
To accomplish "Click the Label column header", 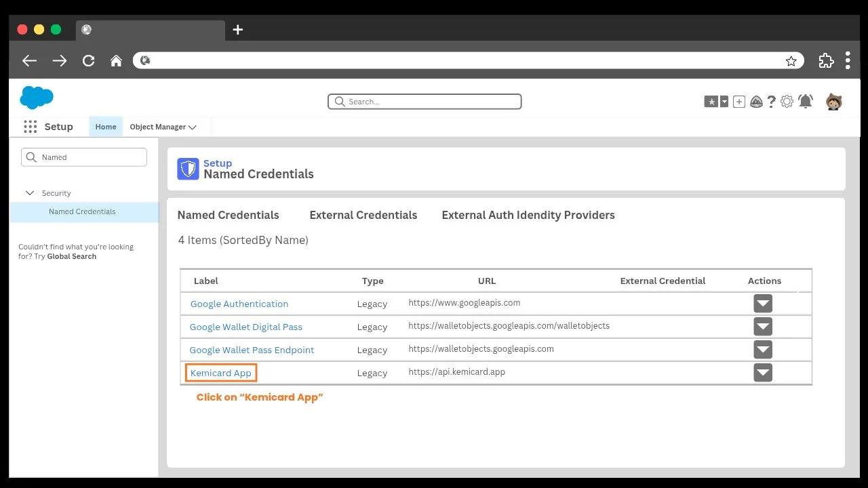I will click(x=206, y=281).
